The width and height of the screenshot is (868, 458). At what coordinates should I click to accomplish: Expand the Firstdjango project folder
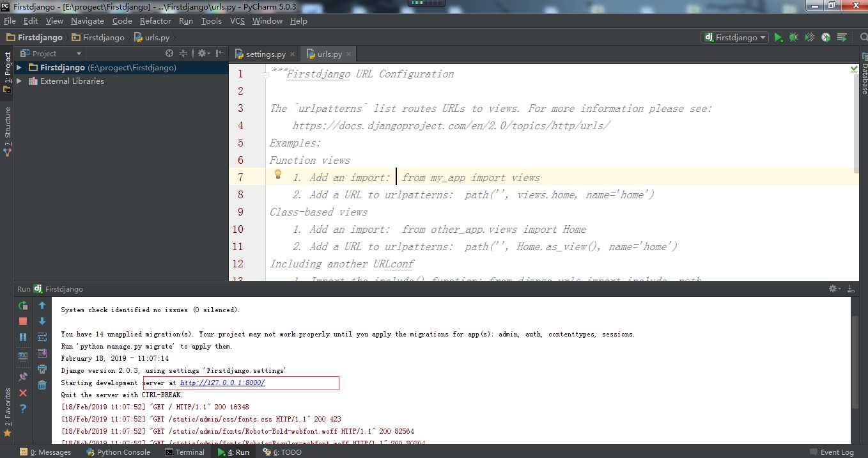[x=19, y=67]
